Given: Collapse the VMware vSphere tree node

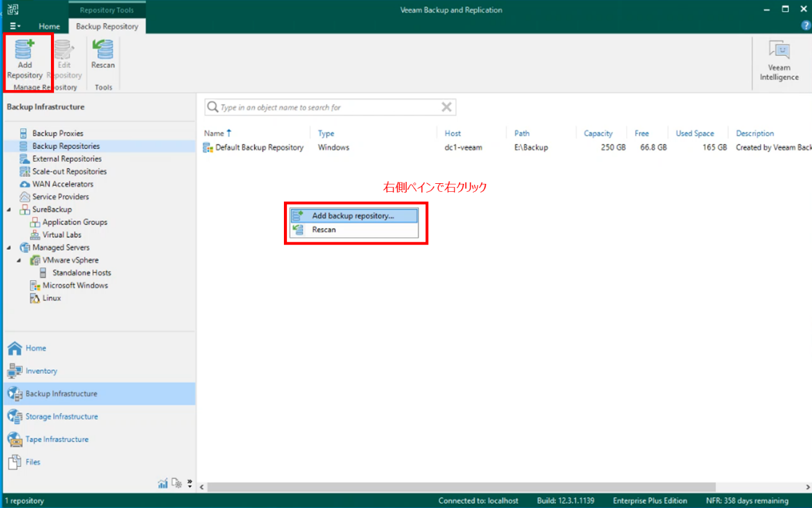Looking at the screenshot, I should click(x=19, y=261).
